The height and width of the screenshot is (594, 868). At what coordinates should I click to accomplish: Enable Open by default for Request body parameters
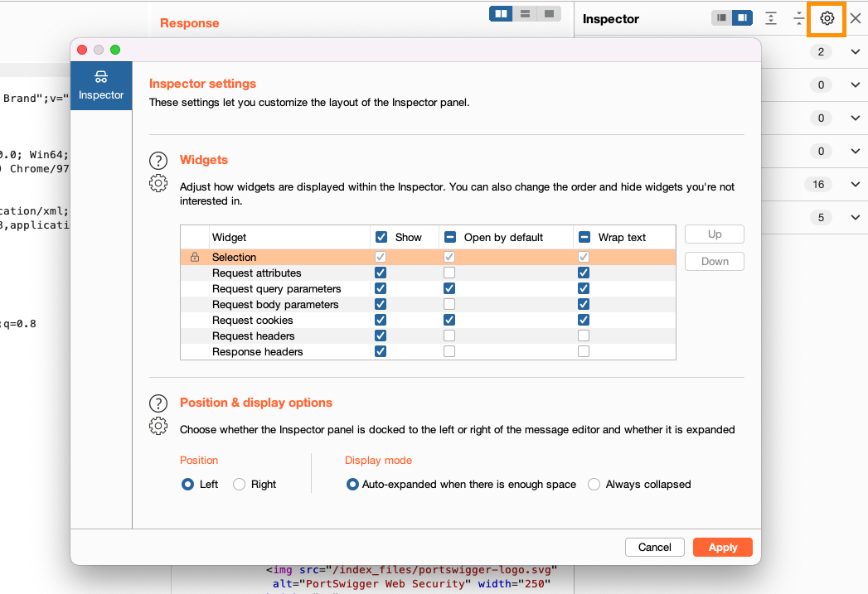coord(449,304)
